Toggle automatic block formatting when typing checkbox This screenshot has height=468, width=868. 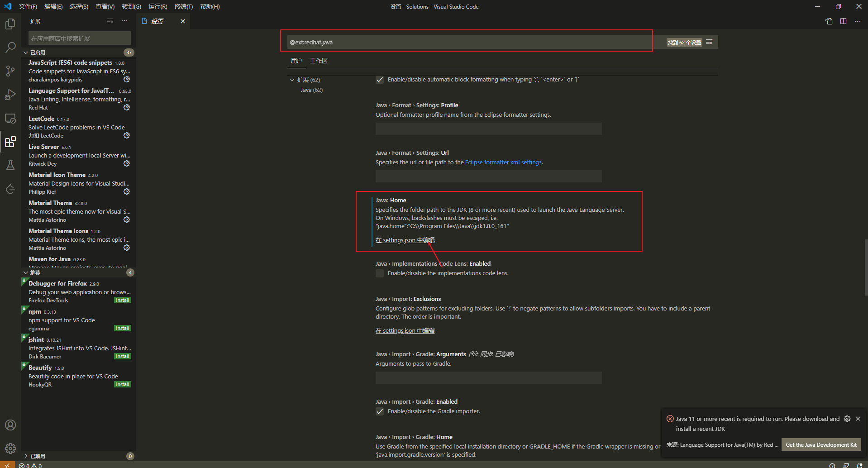(x=380, y=80)
